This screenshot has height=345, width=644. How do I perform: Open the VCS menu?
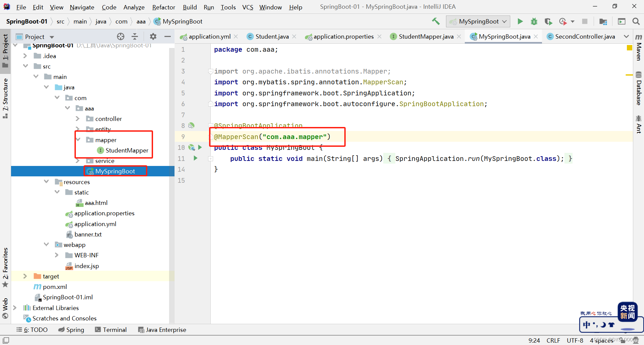point(247,7)
